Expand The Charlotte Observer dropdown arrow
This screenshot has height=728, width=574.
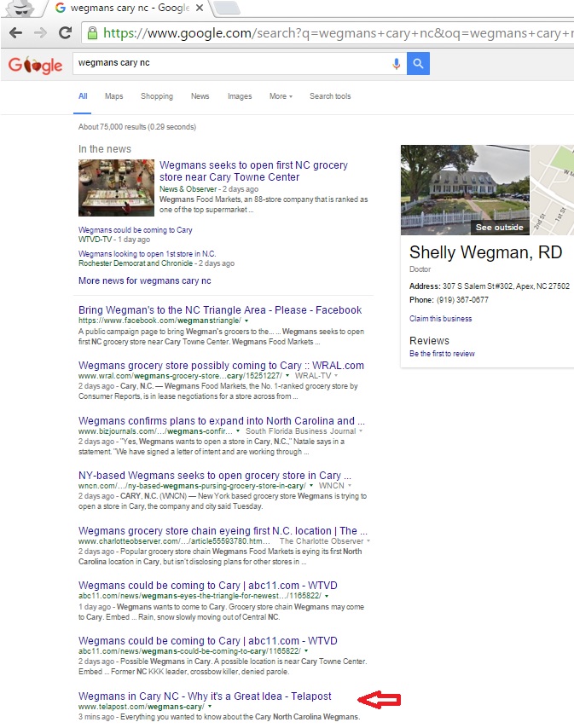(368, 541)
